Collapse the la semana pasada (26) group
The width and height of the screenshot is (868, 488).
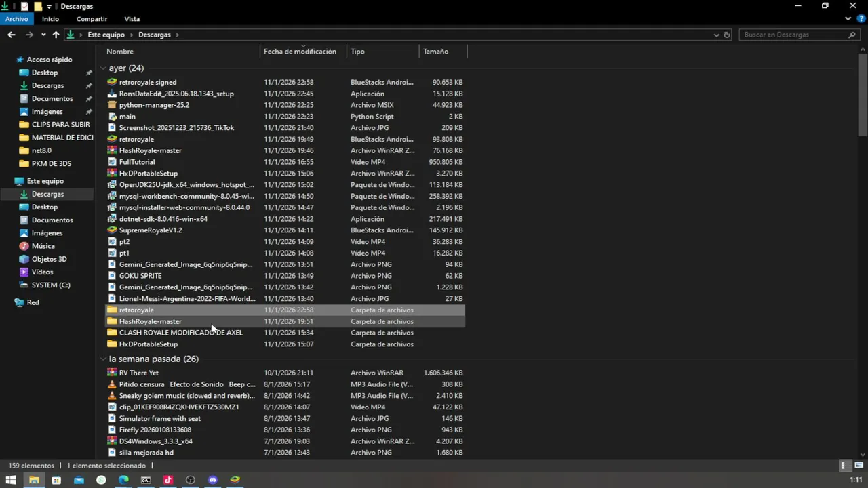(x=103, y=359)
